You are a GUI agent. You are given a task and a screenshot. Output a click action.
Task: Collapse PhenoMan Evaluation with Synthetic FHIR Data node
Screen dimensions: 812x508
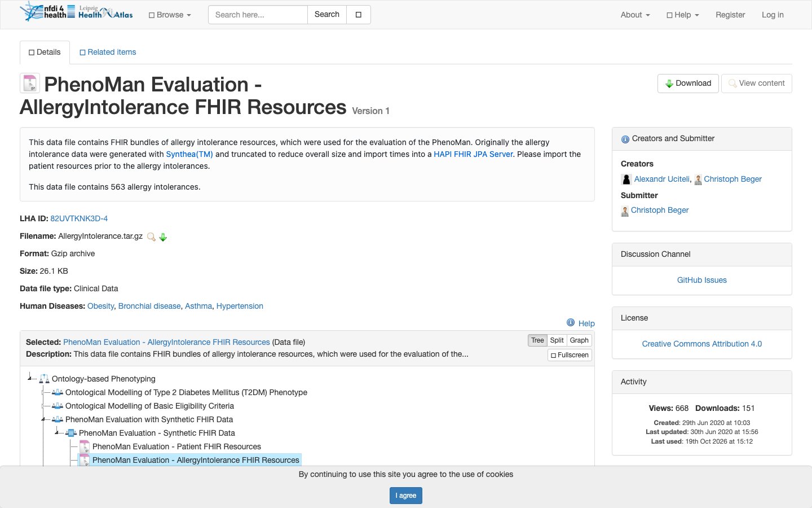tap(43, 419)
